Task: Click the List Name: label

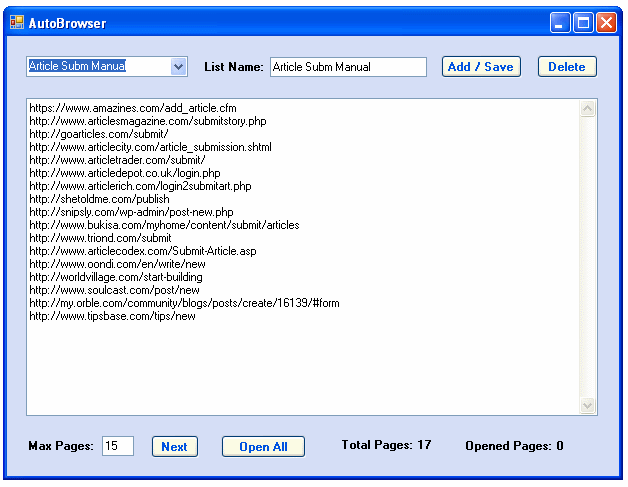Action: pyautogui.click(x=234, y=66)
